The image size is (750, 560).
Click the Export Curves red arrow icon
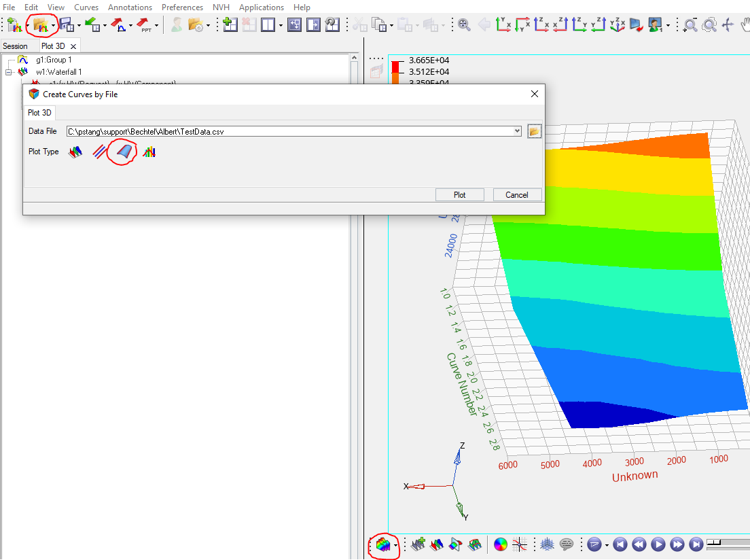click(118, 24)
